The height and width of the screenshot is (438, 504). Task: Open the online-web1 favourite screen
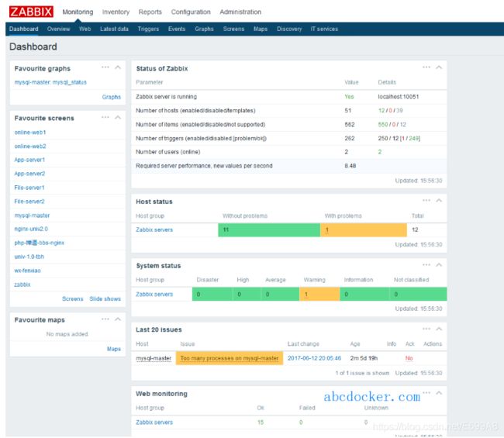pyautogui.click(x=30, y=133)
